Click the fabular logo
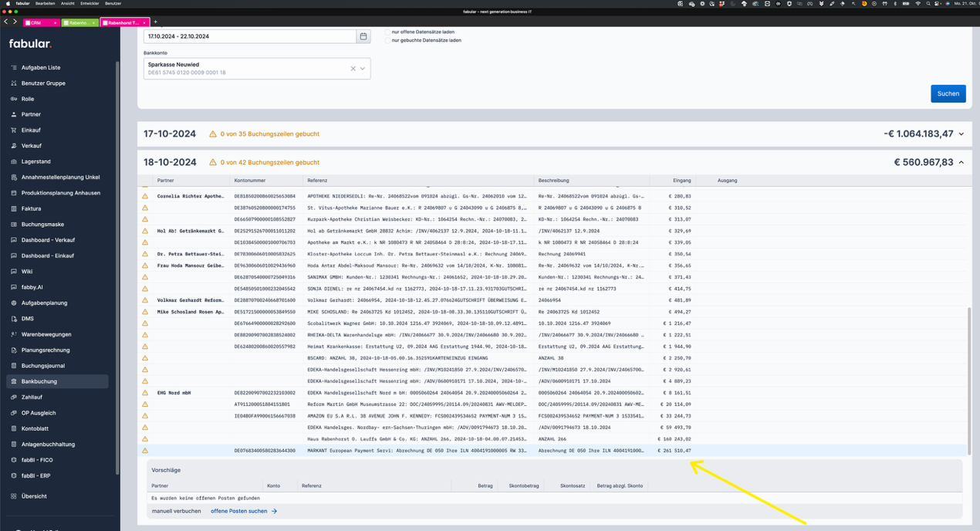Image resolution: width=980 pixels, height=531 pixels. click(x=31, y=44)
